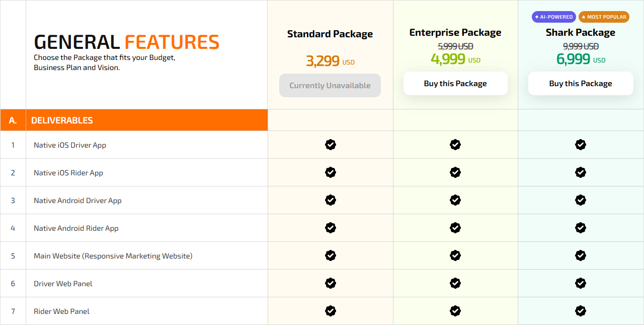Toggle the Enterprise checkmark for Native iOS Rider App
Image resolution: width=644 pixels, height=325 pixels.
(x=455, y=172)
